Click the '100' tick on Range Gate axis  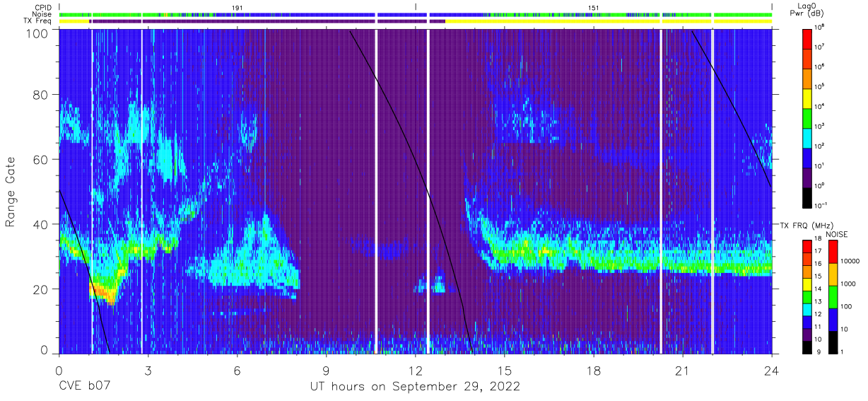(x=37, y=33)
